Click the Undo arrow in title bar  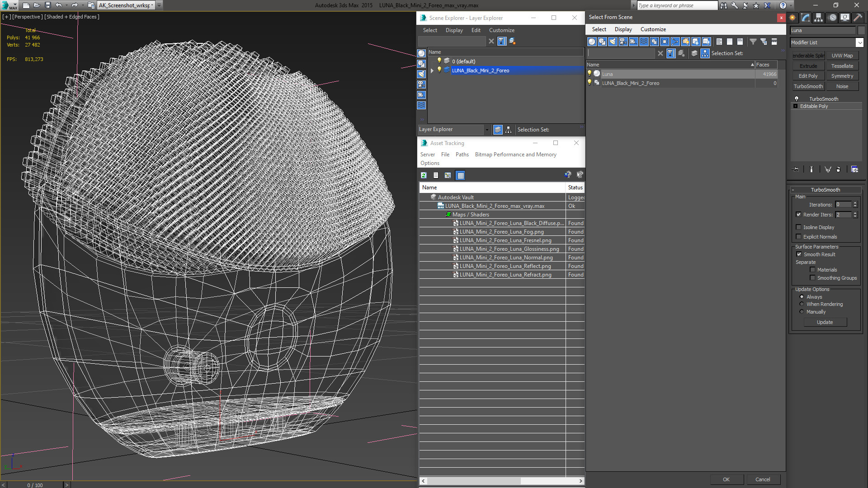coord(58,5)
